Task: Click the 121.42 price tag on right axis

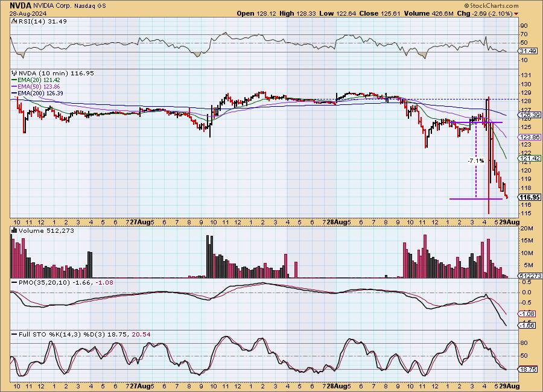Action: (x=530, y=158)
